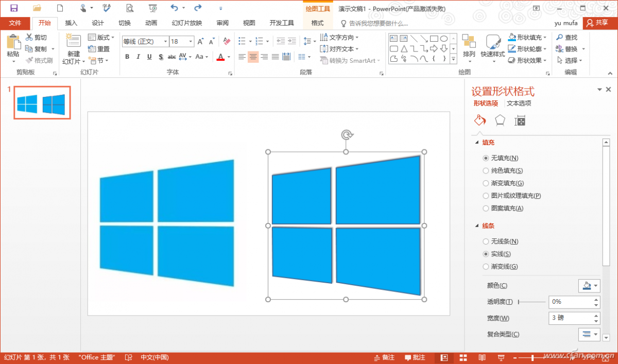Viewport: 618px width, 364px height.
Task: Switch to 文本选项 text options tab
Action: click(x=519, y=103)
